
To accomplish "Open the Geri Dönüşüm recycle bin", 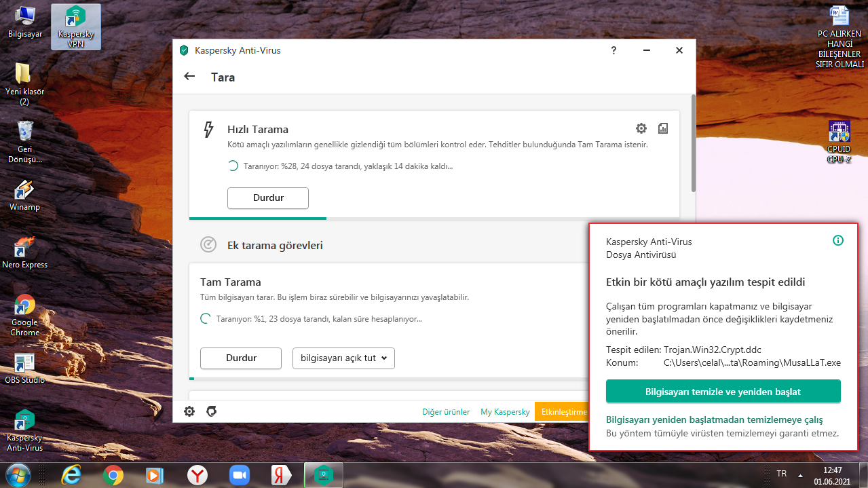I will 24,142.
